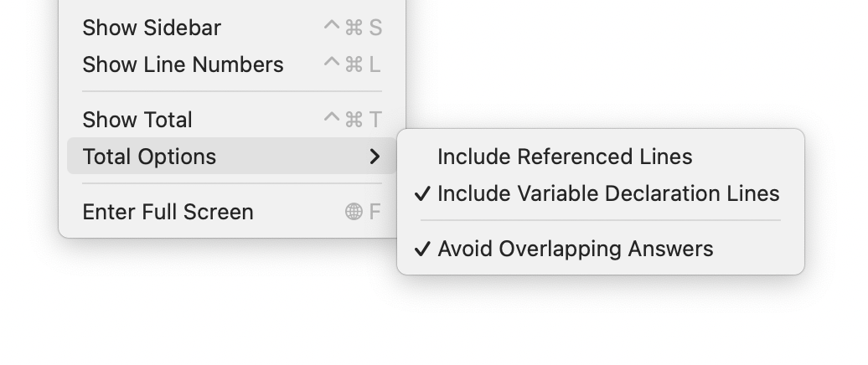The height and width of the screenshot is (365, 868).
Task: Click checkmark beside Include Variable Declaration Lines
Action: [422, 193]
